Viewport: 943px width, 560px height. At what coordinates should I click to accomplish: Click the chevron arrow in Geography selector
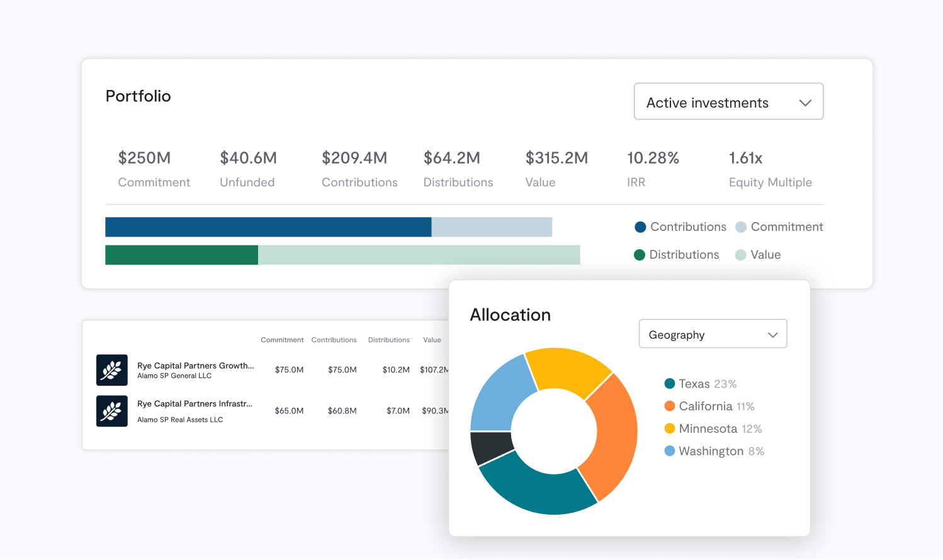772,335
